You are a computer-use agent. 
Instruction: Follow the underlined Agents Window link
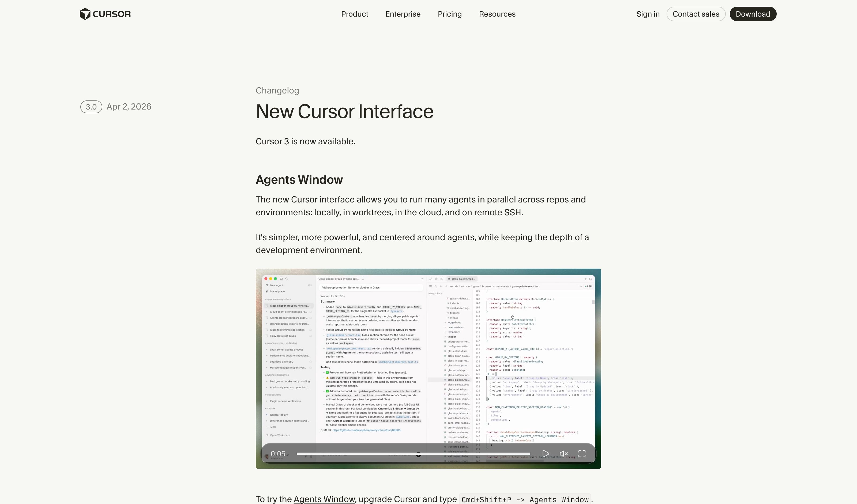[324, 499]
